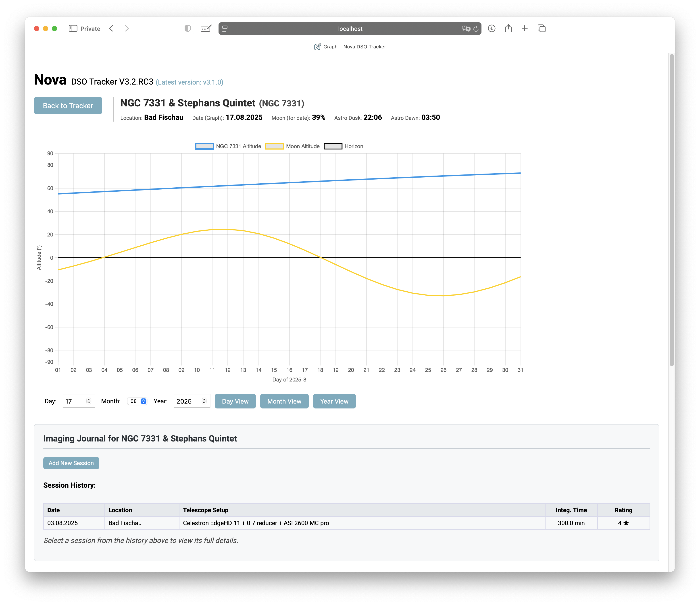
Task: Toggle Moon Altitude legend swatch
Action: (274, 146)
